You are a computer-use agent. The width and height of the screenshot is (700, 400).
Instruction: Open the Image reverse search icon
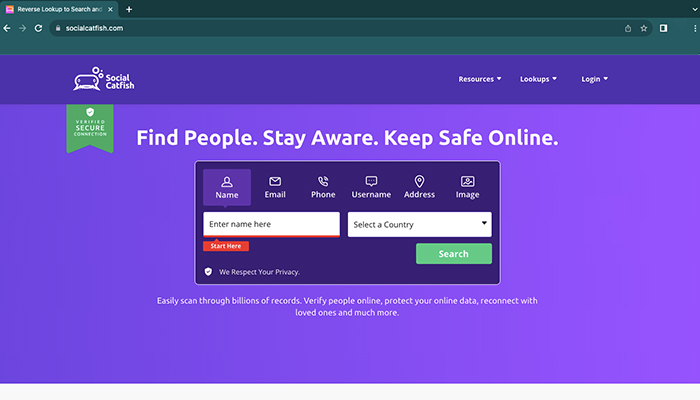click(x=467, y=181)
